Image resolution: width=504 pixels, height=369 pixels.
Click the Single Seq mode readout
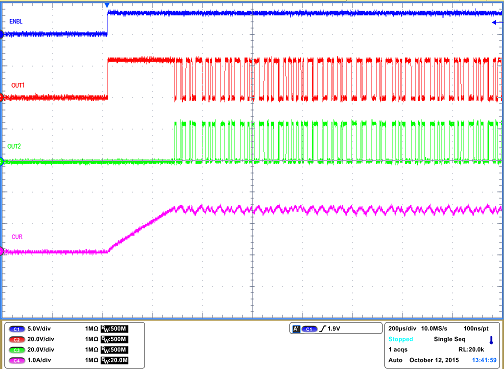pos(449,339)
